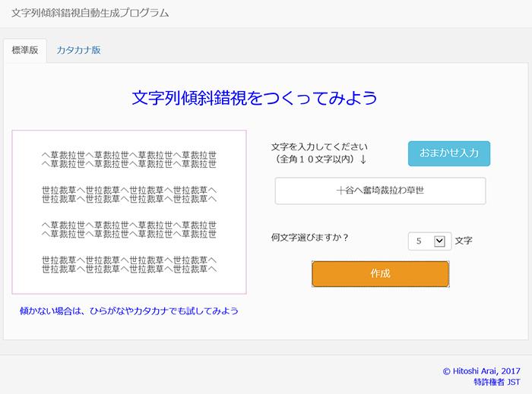Switch to the カタカナ版 tab
This screenshot has height=394, width=532.
tap(78, 50)
